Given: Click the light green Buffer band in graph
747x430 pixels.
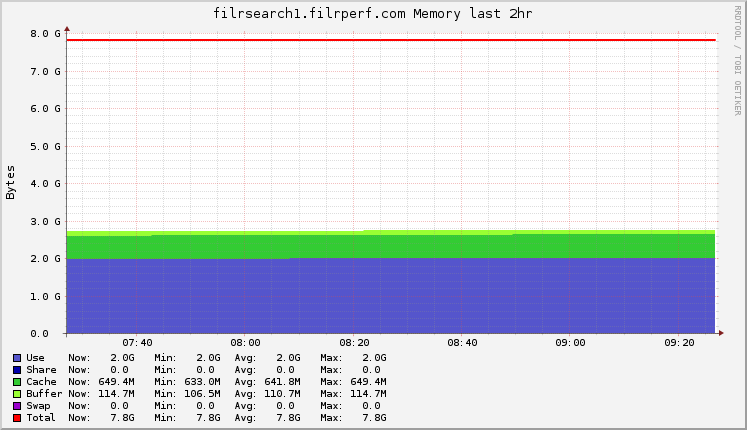Looking at the screenshot, I should point(391,233).
